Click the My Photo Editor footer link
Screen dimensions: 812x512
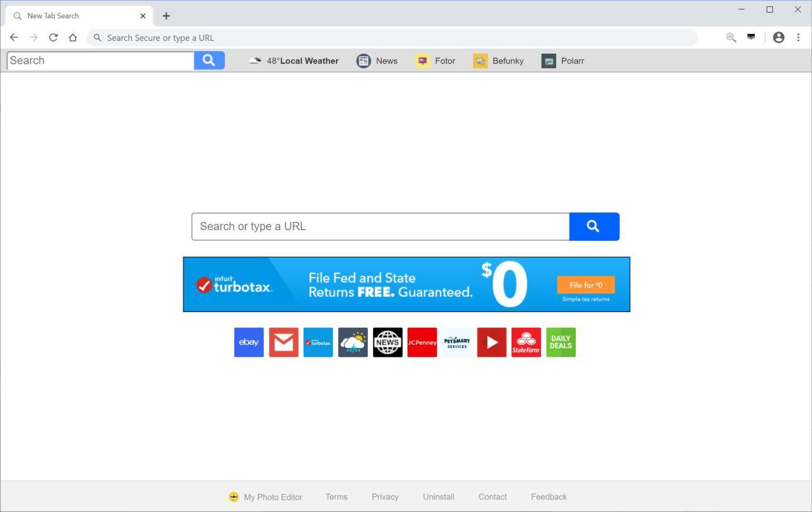266,497
